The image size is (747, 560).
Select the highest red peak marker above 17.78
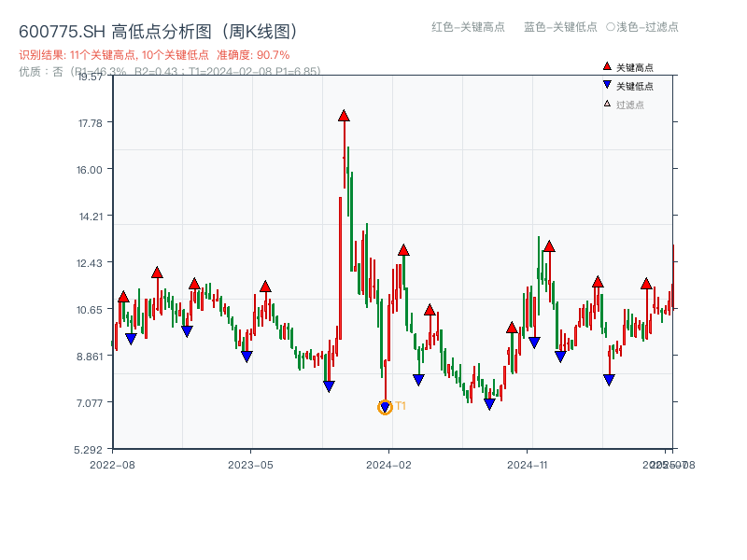coord(344,116)
